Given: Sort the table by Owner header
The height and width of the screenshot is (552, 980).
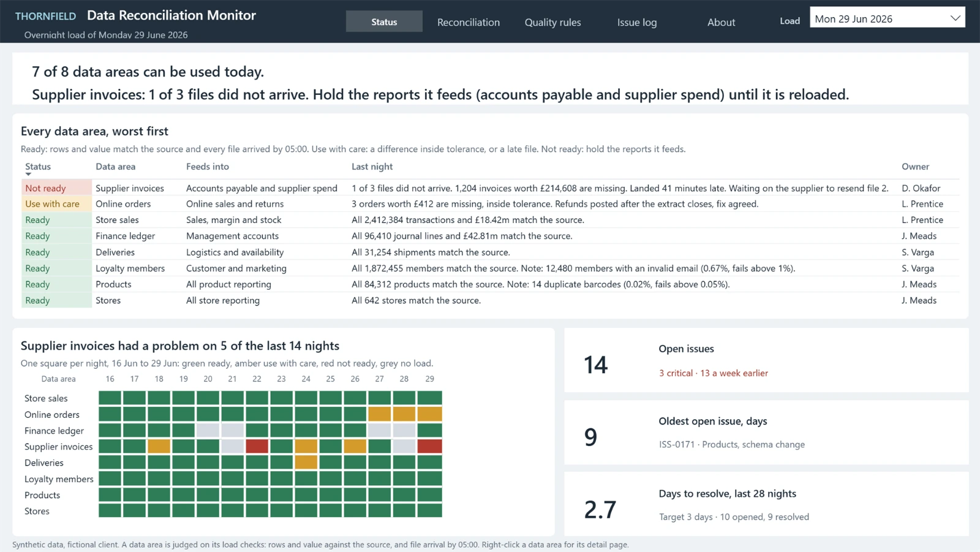Looking at the screenshot, I should pos(915,167).
